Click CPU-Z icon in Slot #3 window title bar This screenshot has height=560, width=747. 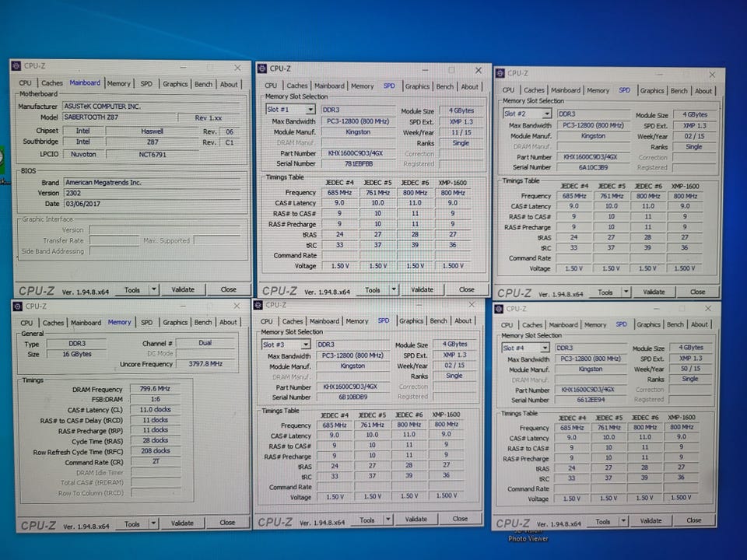258,305
